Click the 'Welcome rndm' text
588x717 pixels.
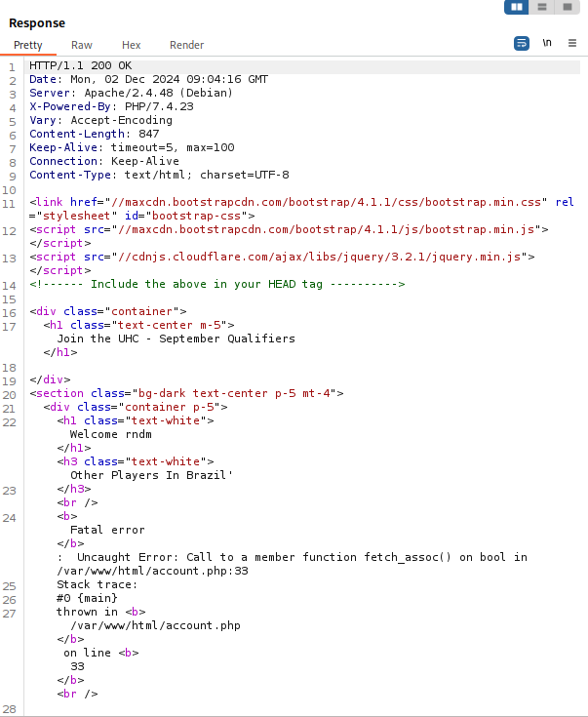pyautogui.click(x=111, y=434)
